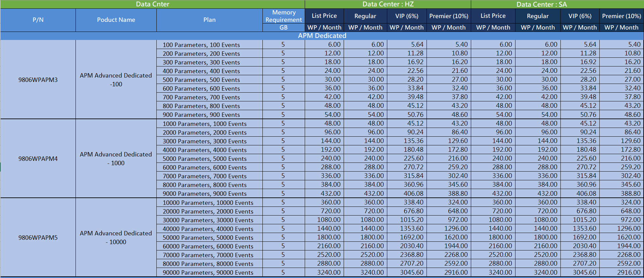Select 'VIP (6%)' header under Data Center SA
644x278 pixels.
[580, 16]
